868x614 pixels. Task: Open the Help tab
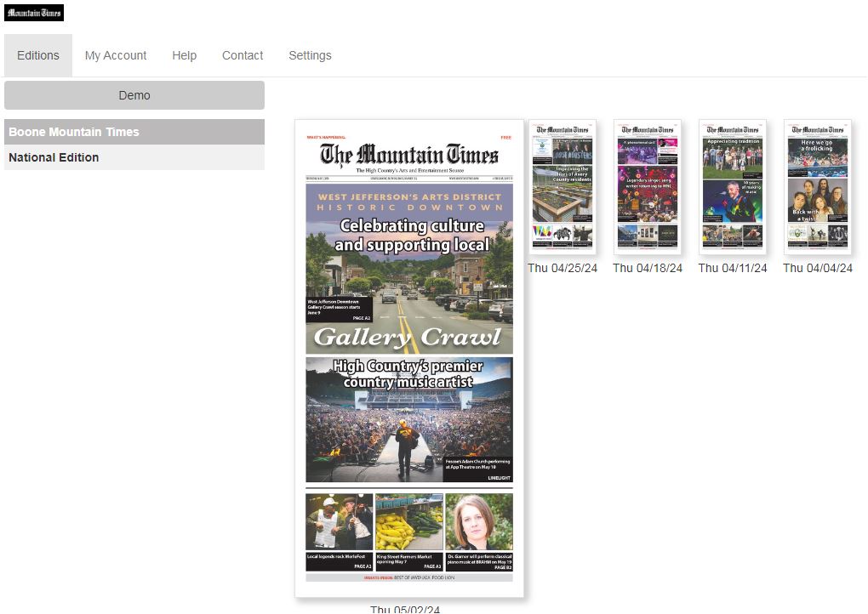(185, 55)
